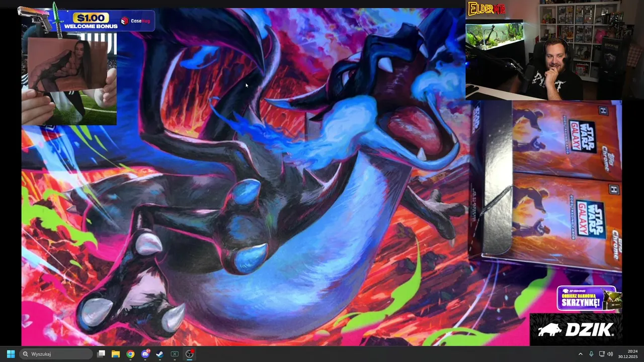Open File Explorer from the taskbar
The width and height of the screenshot is (644, 362).
click(116, 354)
